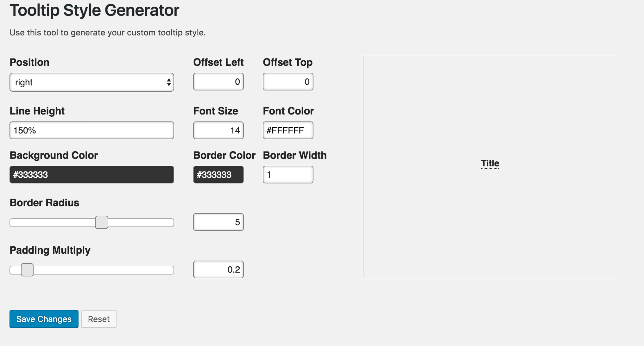
Task: Click the Border Width input field
Action: (288, 175)
